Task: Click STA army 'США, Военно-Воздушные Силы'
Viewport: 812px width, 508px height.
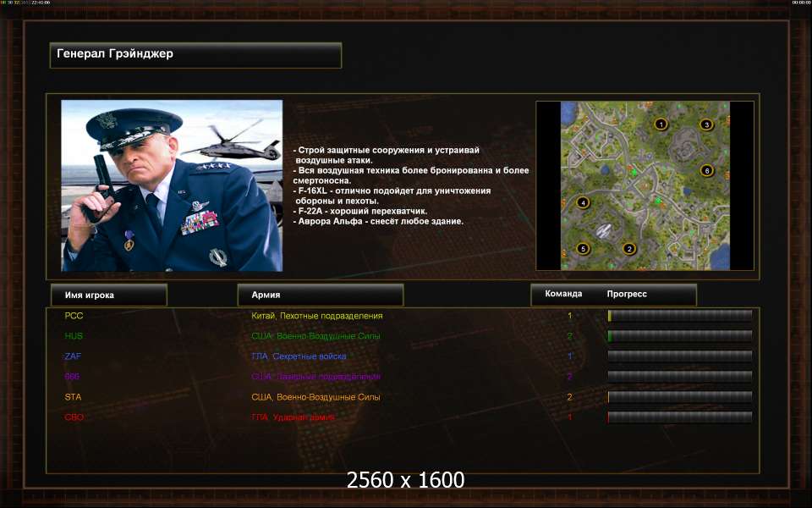Action: (x=315, y=397)
